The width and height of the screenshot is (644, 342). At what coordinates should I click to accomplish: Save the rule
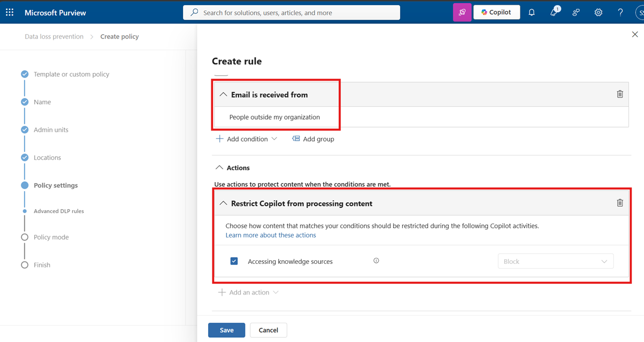[226, 330]
